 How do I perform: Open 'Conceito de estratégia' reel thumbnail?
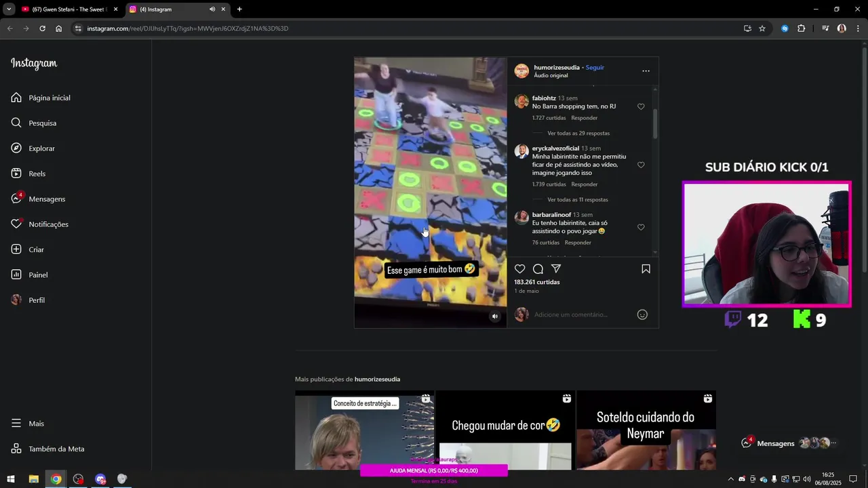point(365,430)
